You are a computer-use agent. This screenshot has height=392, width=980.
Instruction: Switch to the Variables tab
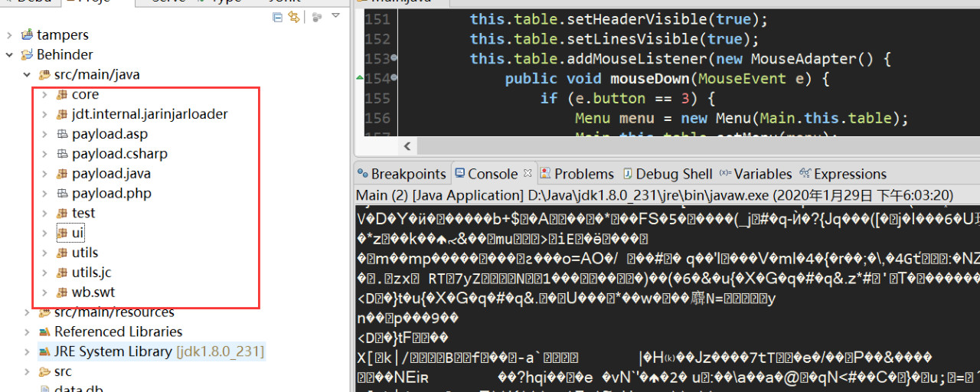[x=756, y=174]
